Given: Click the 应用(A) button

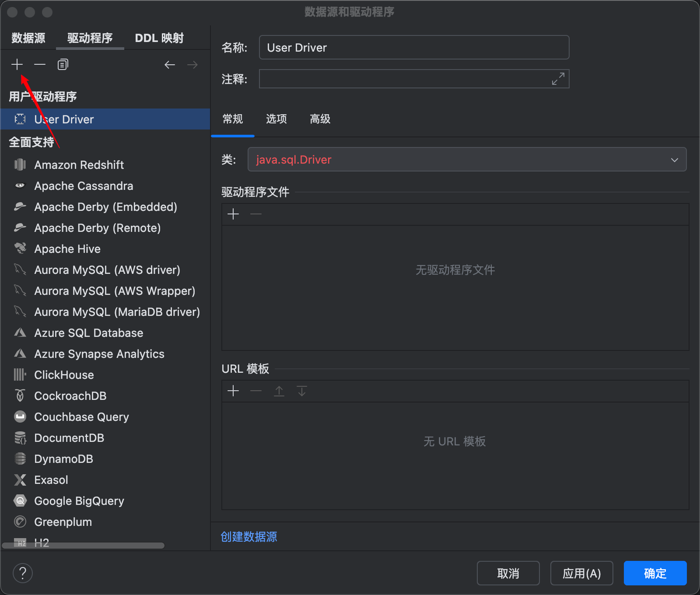Looking at the screenshot, I should tap(581, 573).
